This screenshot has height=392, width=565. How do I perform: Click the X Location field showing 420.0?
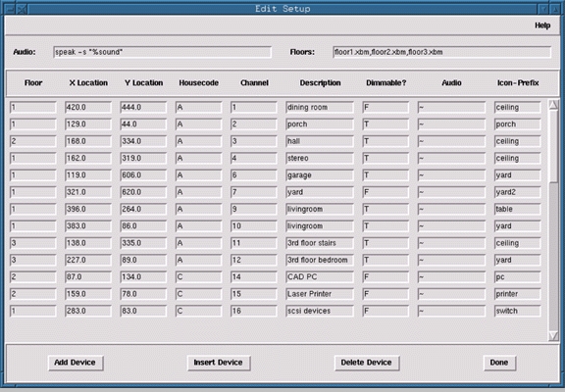tap(88, 107)
